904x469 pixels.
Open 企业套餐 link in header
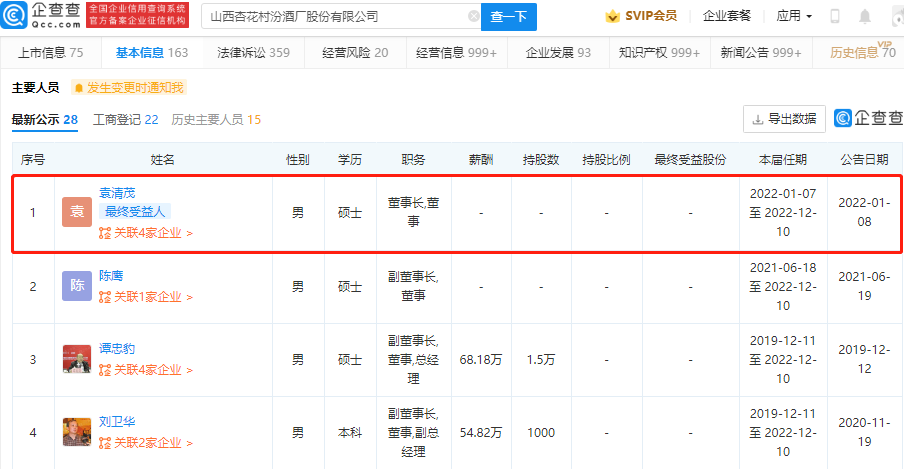point(726,16)
